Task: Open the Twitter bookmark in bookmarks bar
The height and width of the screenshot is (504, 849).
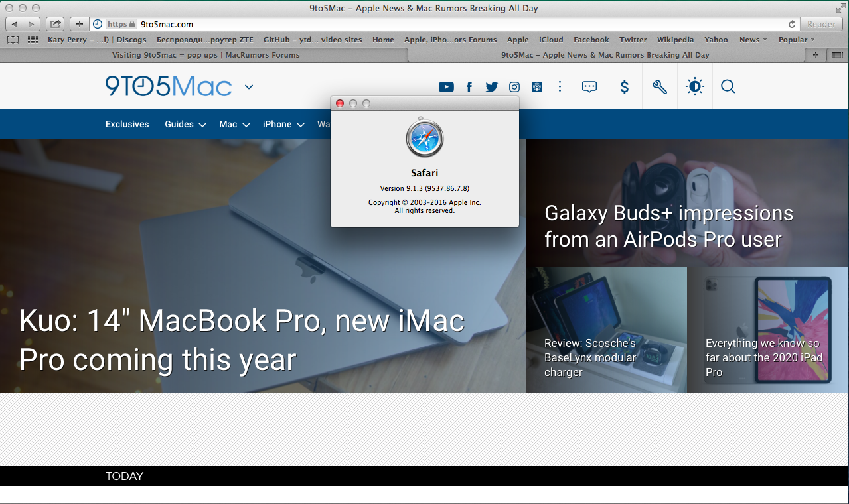Action: point(633,40)
